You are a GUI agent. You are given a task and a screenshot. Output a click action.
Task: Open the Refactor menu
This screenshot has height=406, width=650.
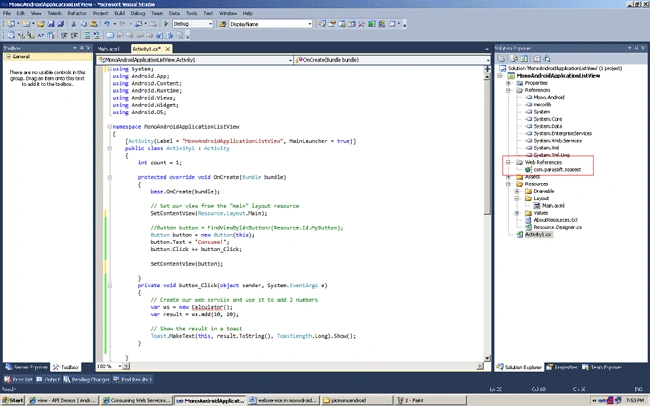[x=77, y=13]
